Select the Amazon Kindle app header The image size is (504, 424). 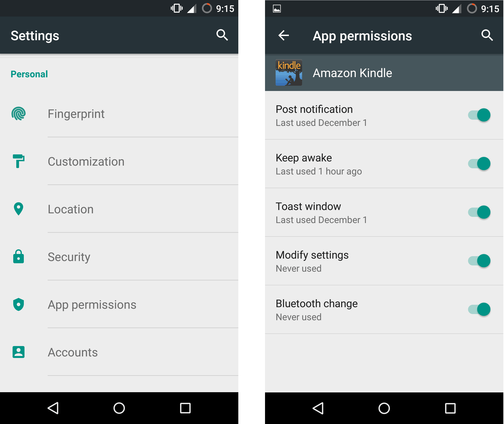(378, 72)
